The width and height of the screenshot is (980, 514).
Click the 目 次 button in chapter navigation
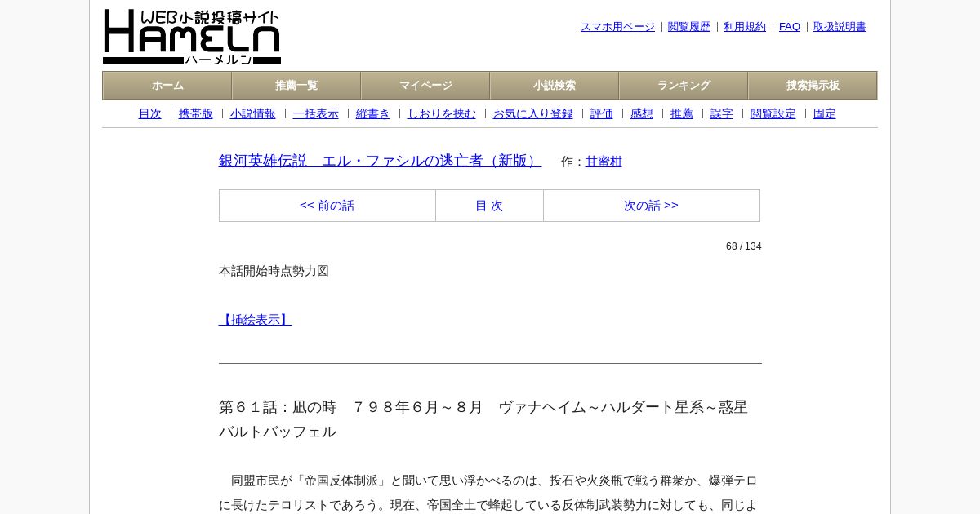click(489, 206)
